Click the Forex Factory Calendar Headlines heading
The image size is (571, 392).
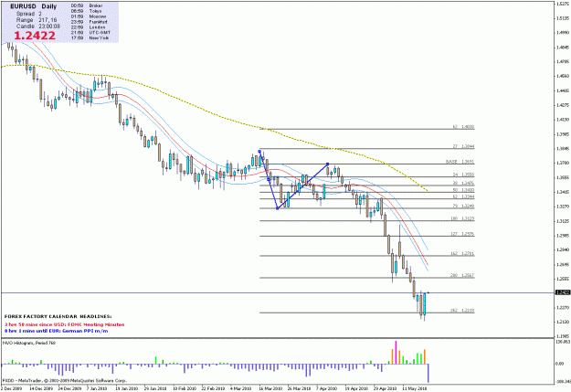(58, 316)
